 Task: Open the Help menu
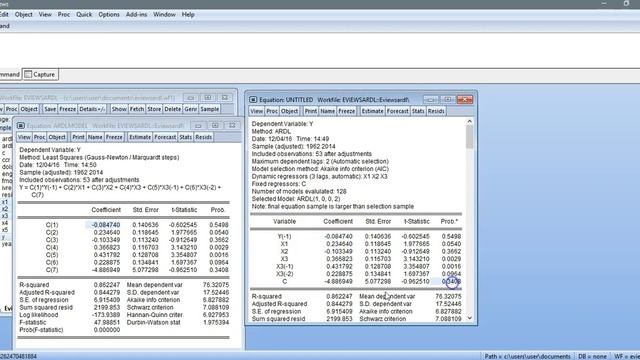(188, 14)
